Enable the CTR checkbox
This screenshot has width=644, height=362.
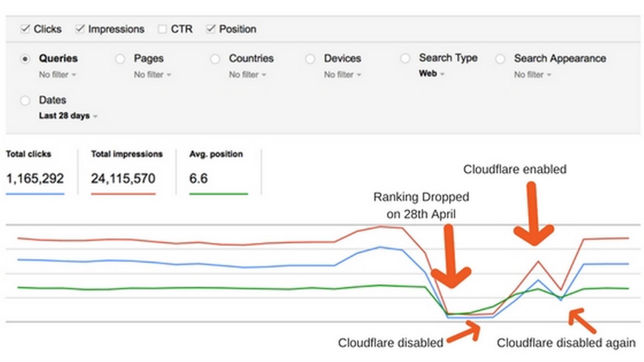162,29
